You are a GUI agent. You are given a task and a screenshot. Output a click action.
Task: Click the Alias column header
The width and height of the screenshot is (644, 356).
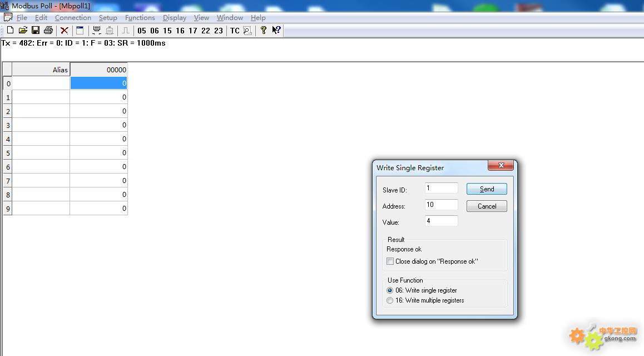[41, 70]
